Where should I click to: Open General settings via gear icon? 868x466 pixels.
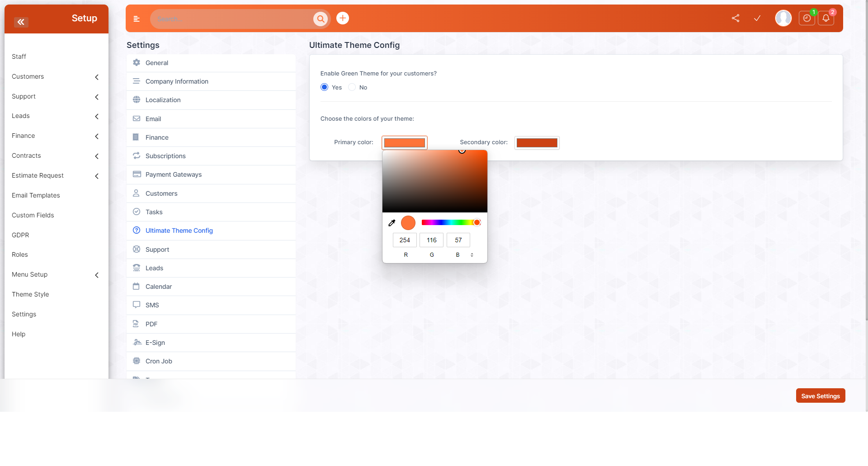136,63
